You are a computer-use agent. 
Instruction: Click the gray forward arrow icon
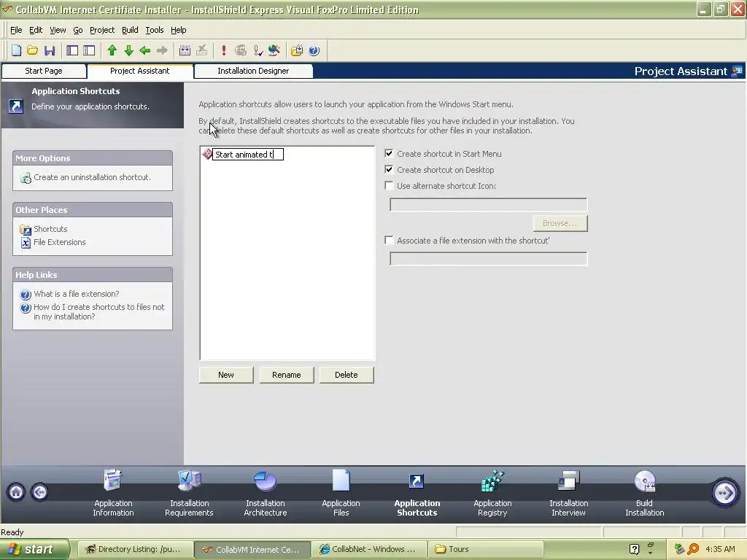coord(163,50)
